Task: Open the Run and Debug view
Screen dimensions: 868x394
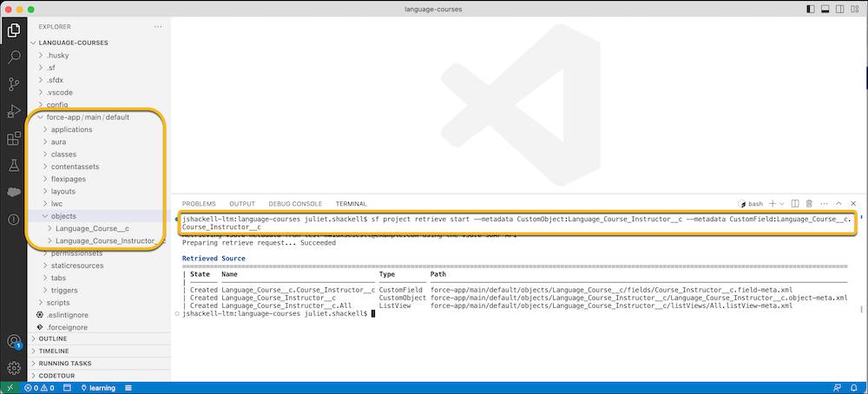Action: click(x=14, y=111)
